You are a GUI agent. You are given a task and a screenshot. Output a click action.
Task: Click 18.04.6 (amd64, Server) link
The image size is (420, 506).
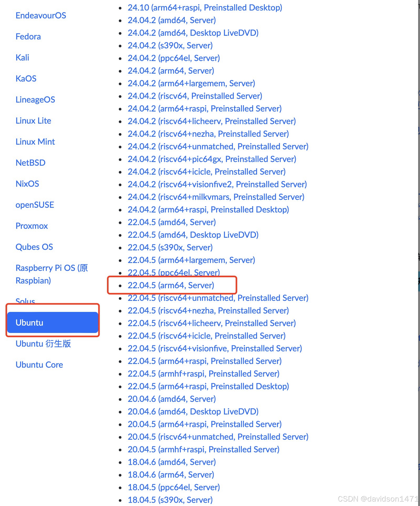172,462
